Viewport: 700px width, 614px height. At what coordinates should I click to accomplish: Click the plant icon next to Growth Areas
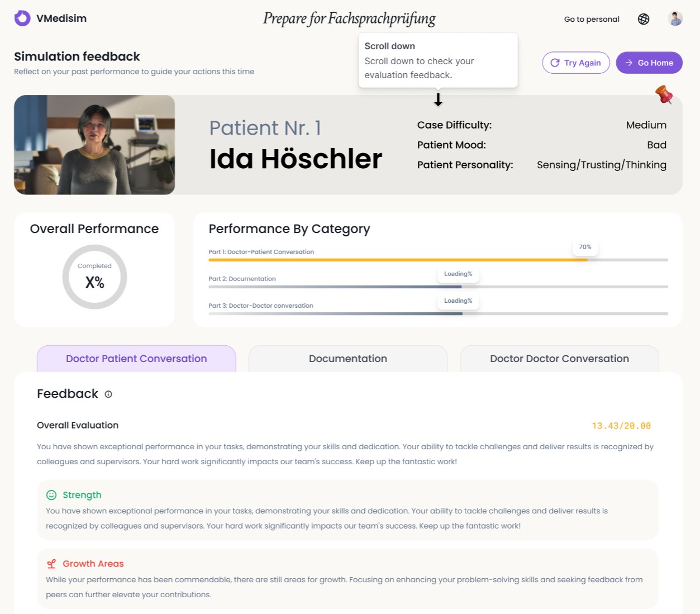[51, 564]
